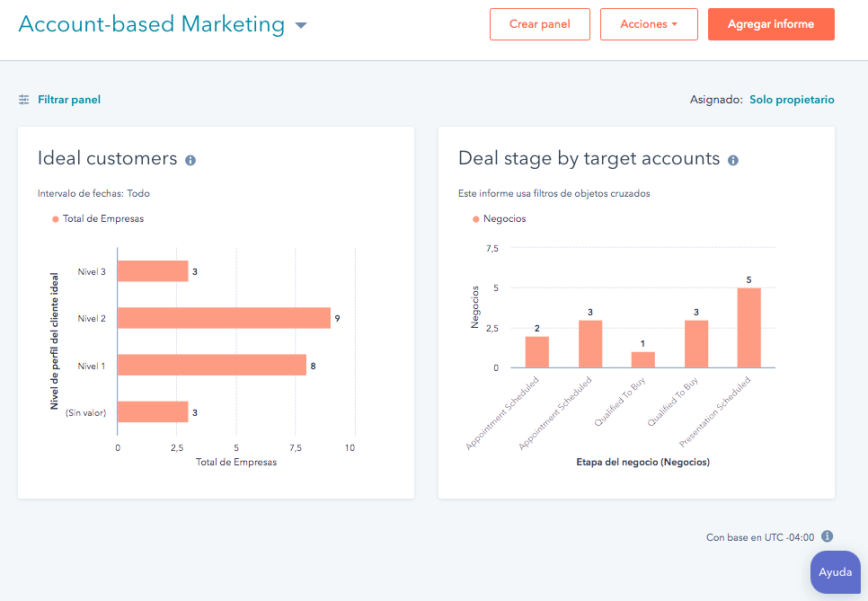Click the Presentation Scheduled axis label
Image resolution: width=868 pixels, height=601 pixels.
pyautogui.click(x=714, y=411)
